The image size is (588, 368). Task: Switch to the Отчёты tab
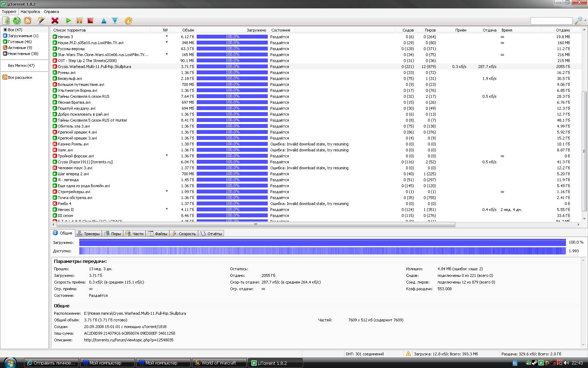pos(211,234)
